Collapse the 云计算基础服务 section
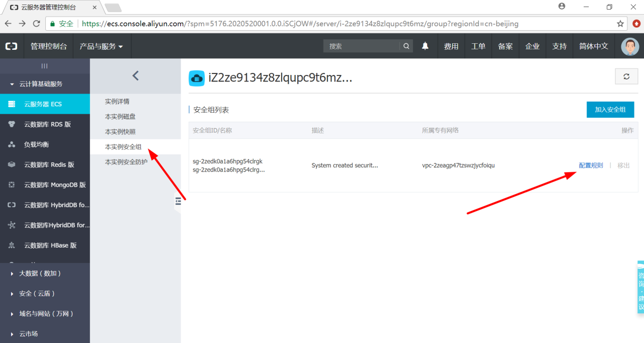Image resolution: width=644 pixels, height=343 pixels. 45,84
